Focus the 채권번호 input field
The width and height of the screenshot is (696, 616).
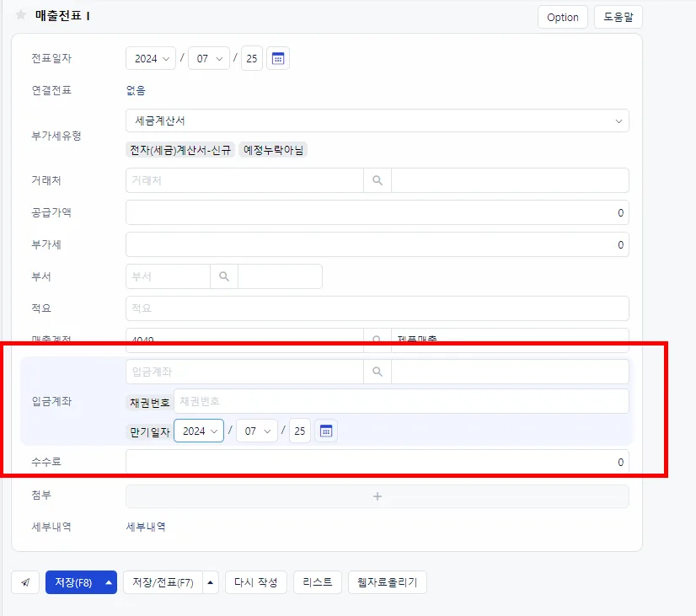tap(401, 401)
